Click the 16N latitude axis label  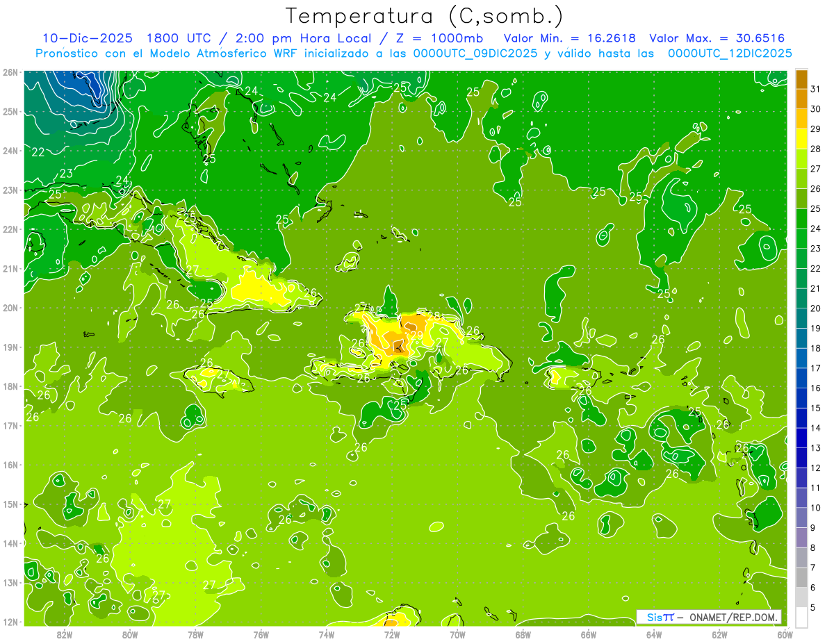(x=10, y=465)
